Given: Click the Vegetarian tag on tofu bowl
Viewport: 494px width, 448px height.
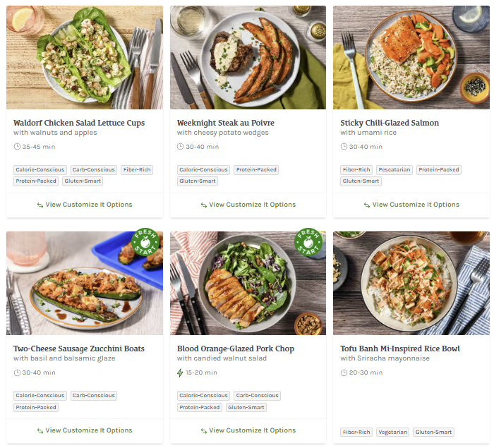Looking at the screenshot, I should tap(393, 432).
